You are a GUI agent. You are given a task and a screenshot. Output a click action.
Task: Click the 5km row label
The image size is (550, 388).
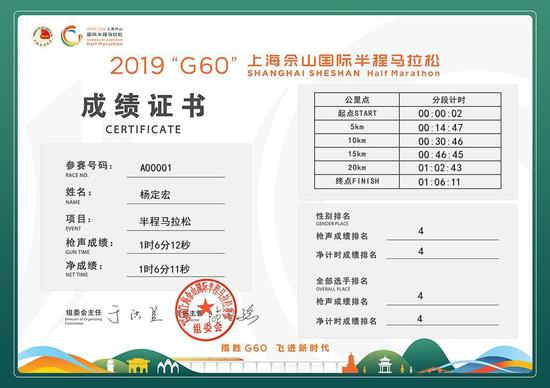[x=357, y=127]
